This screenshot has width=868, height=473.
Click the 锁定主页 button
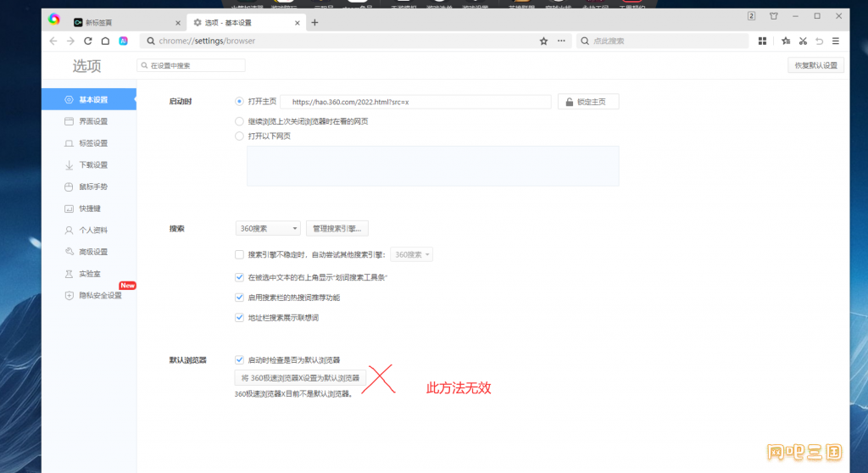click(588, 102)
